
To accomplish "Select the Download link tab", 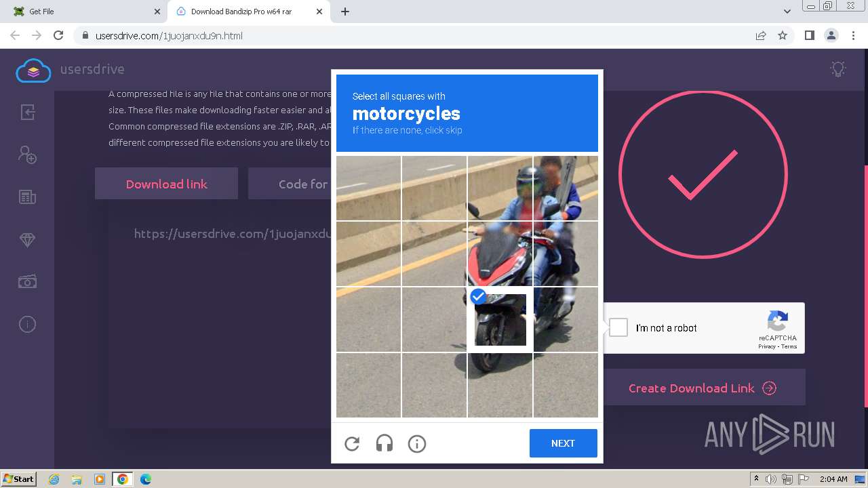I will click(x=166, y=184).
